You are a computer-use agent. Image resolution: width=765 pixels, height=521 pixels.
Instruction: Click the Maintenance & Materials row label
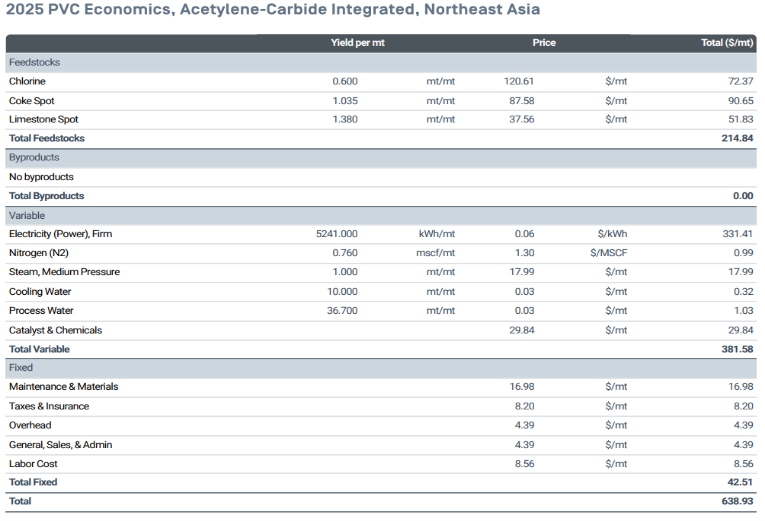[63, 387]
